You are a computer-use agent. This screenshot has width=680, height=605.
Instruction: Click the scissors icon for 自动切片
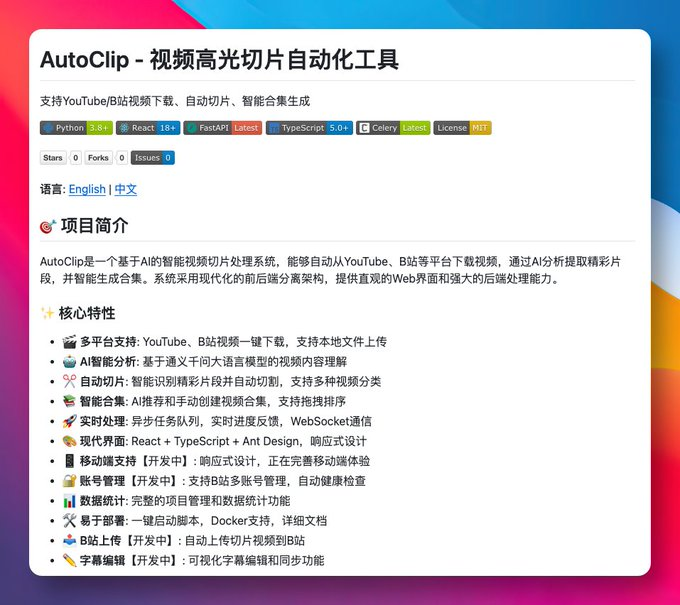(69, 382)
